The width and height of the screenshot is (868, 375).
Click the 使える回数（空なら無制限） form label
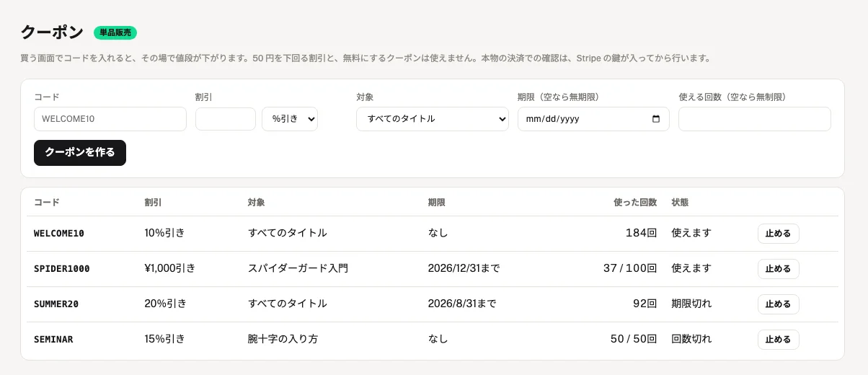pos(734,97)
